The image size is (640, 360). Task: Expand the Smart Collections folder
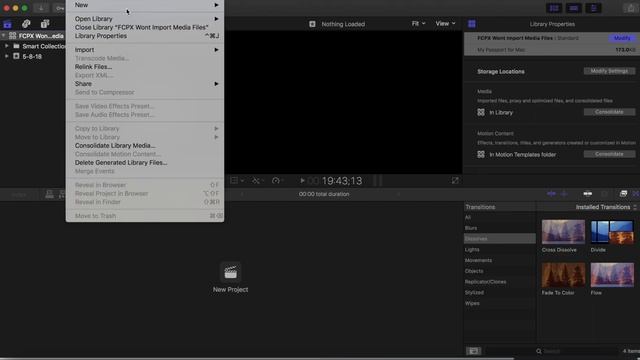click(7, 46)
